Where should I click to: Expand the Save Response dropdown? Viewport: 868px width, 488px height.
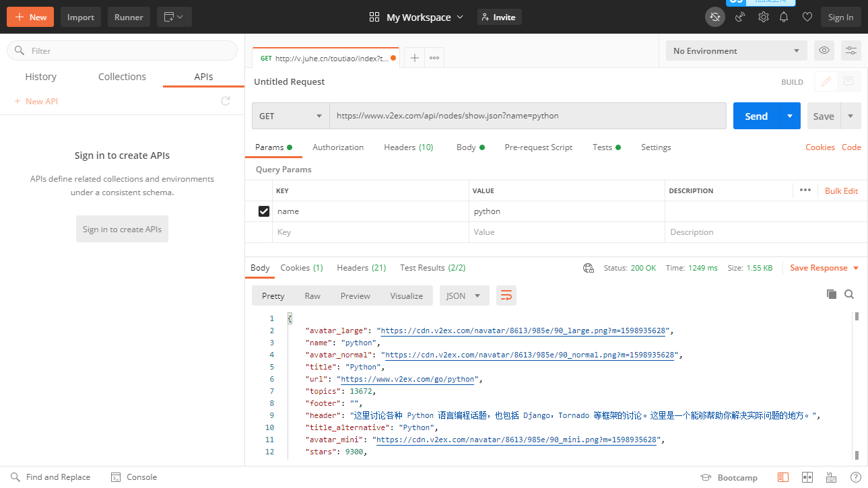856,268
